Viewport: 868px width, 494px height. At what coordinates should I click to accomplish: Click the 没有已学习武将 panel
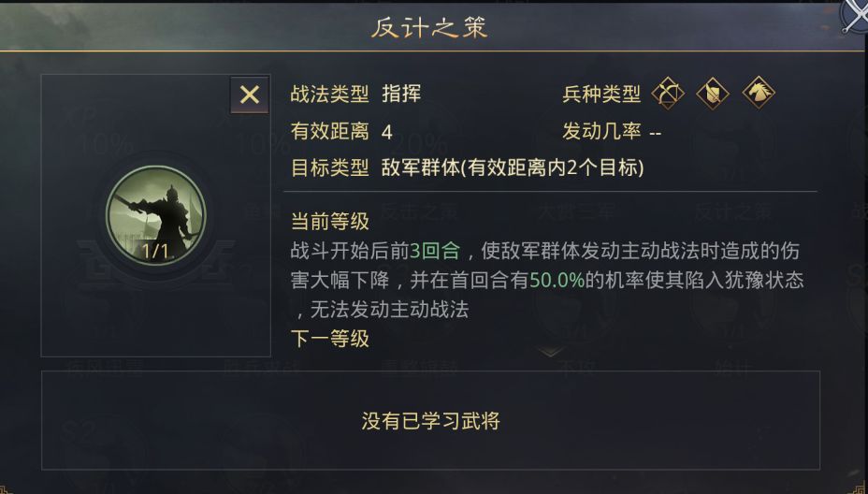(430, 421)
